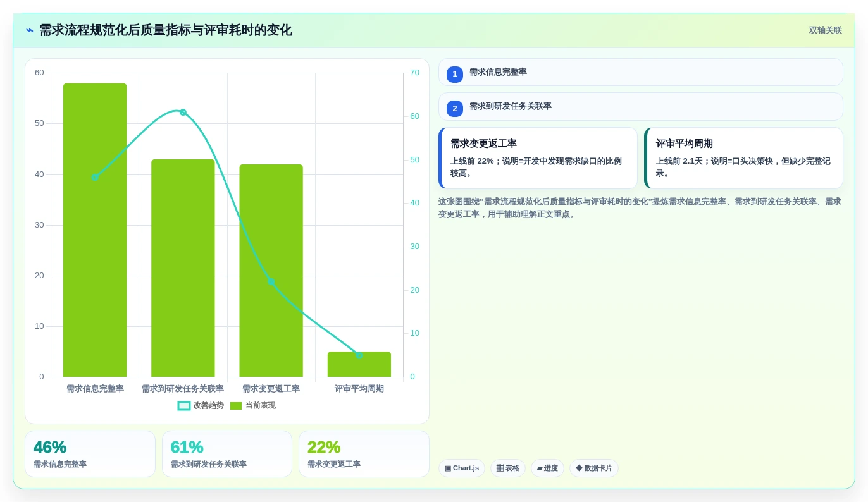The image size is (868, 502).
Task: Click the left axis value 60
Action: point(39,73)
